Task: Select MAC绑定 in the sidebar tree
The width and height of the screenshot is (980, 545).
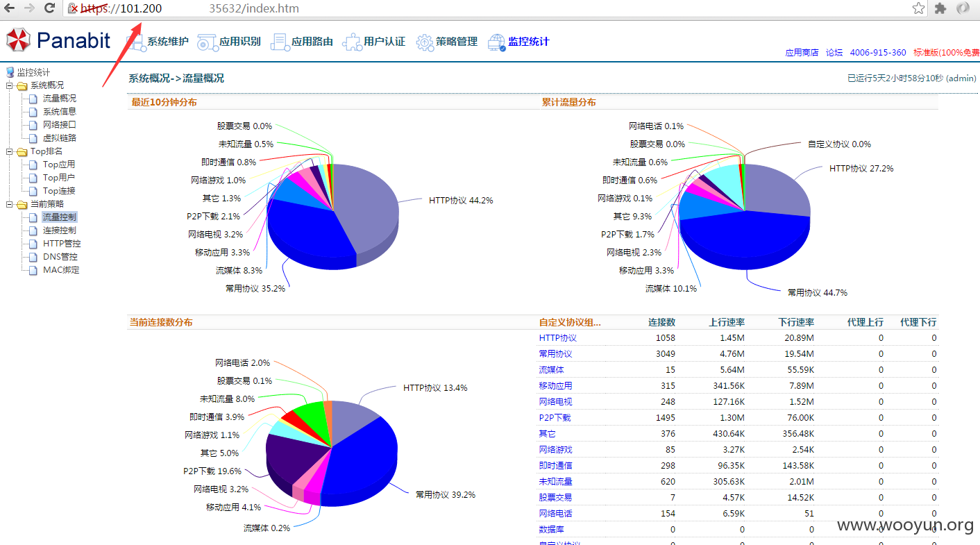Action: click(61, 270)
